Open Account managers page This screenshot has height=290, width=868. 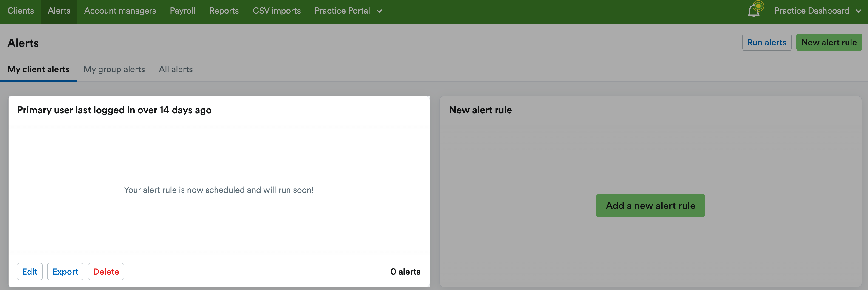120,11
